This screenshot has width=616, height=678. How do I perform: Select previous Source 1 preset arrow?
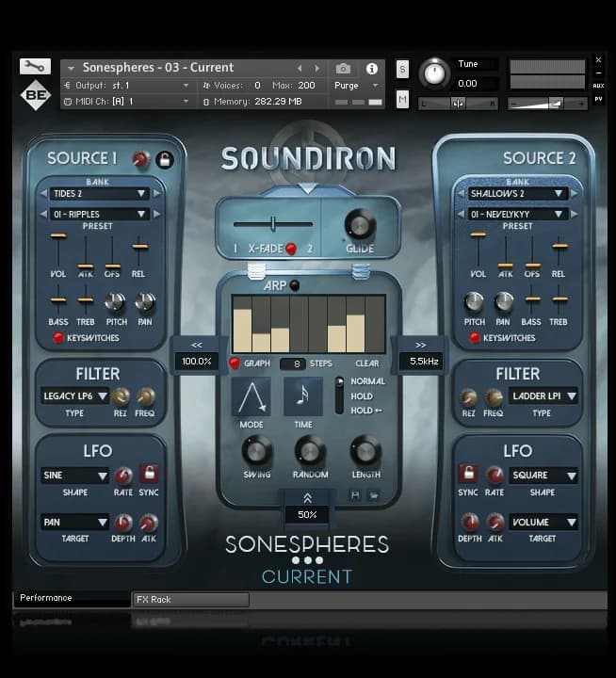(43, 214)
